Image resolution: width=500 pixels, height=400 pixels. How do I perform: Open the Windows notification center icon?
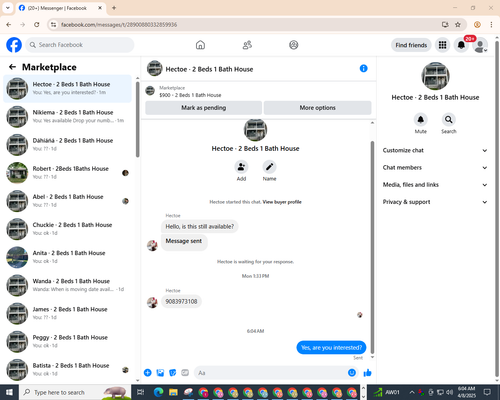pos(487,392)
